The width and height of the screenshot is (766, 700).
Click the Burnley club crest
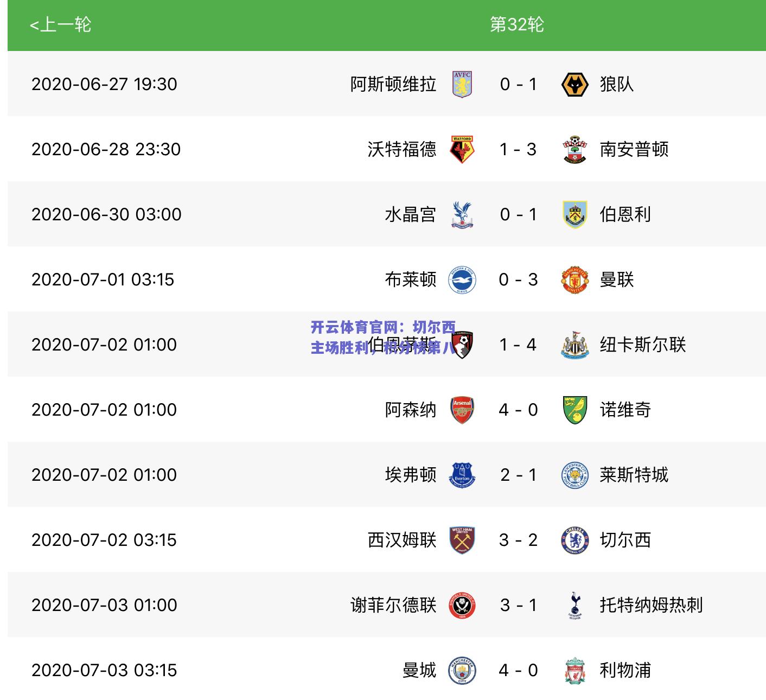coord(574,214)
